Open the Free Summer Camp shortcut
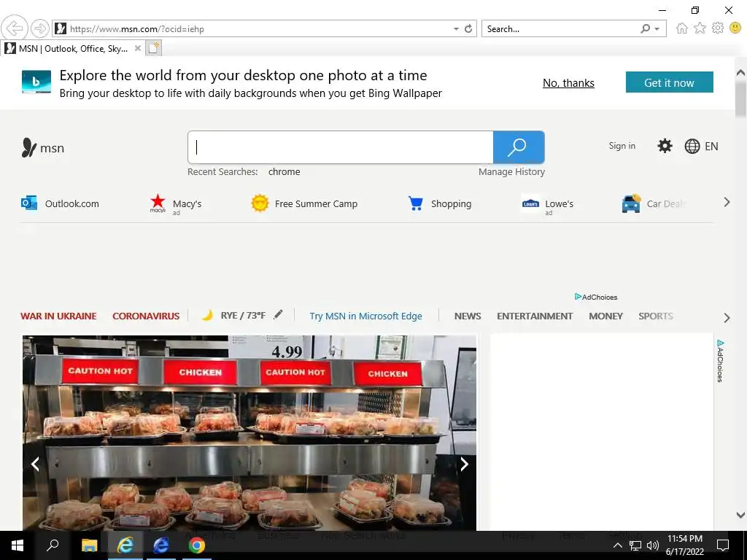The image size is (747, 560). pos(304,203)
